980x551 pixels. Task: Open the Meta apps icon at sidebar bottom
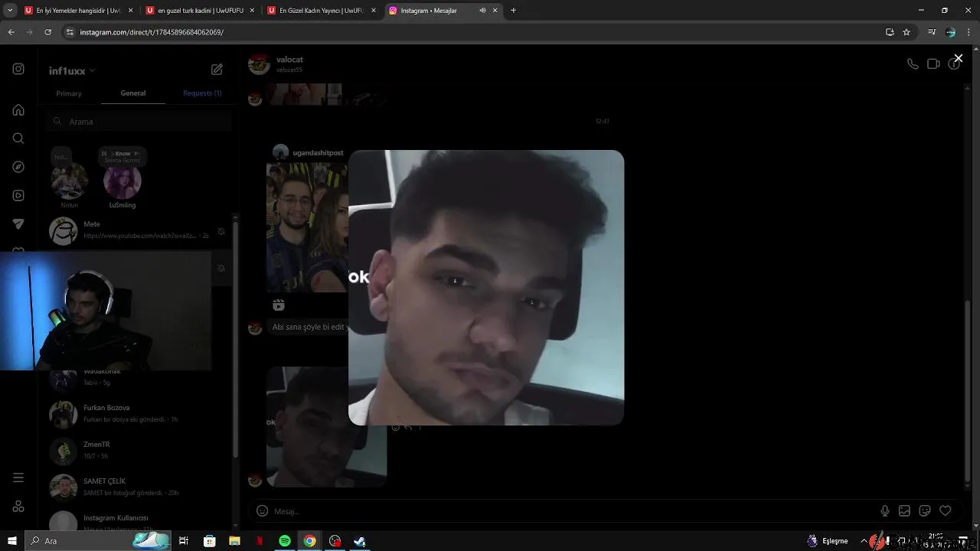point(18,507)
